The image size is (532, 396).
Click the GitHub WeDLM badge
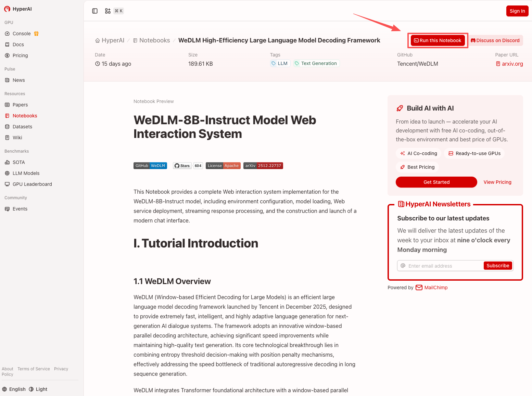coord(150,166)
